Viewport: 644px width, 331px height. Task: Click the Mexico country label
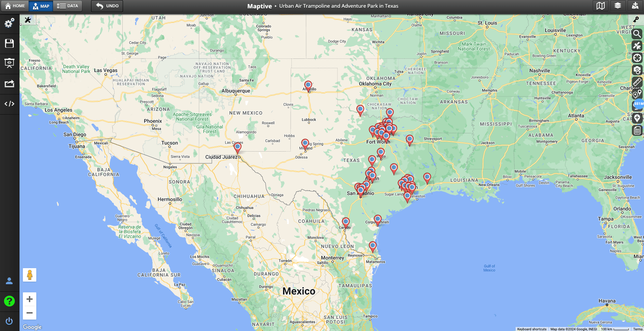[299, 291]
